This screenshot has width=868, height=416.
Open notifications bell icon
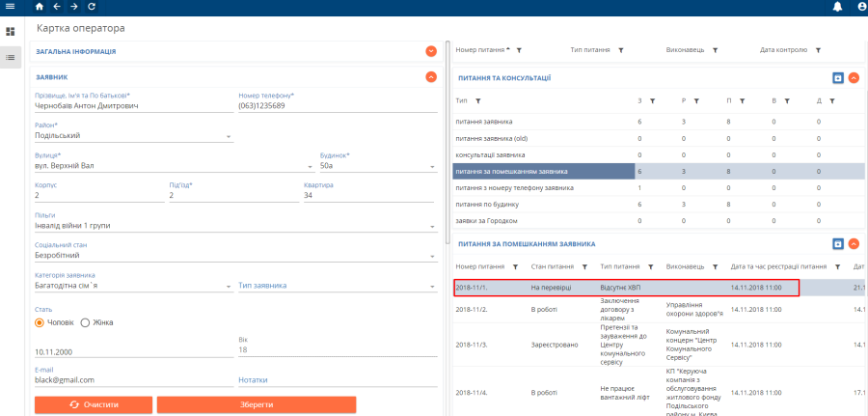[837, 7]
